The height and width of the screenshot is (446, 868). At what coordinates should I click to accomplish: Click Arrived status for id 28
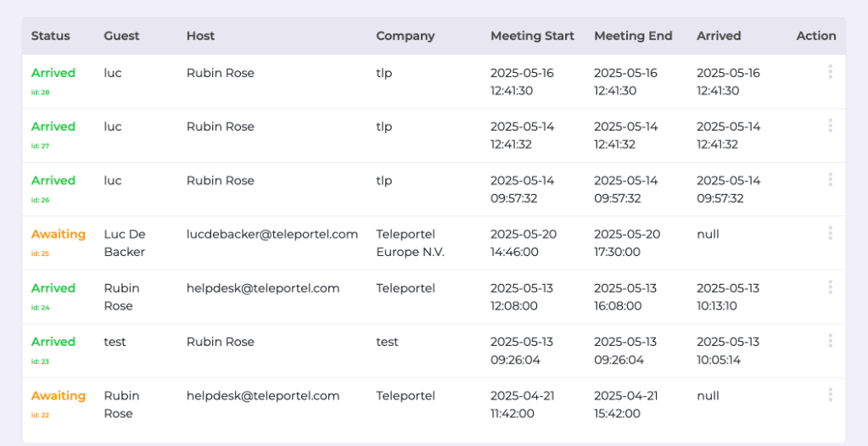click(53, 73)
